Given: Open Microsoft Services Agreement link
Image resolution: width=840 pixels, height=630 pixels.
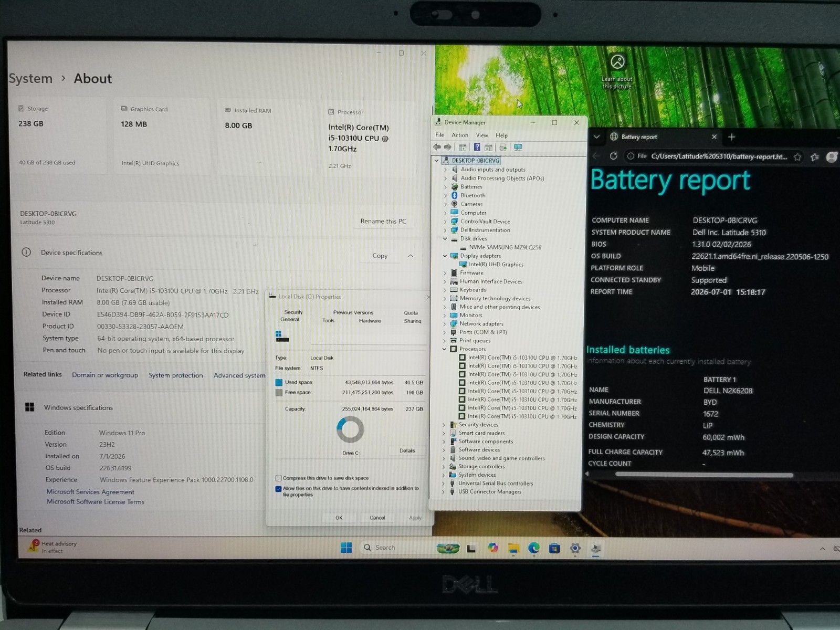Looking at the screenshot, I should tap(90, 492).
